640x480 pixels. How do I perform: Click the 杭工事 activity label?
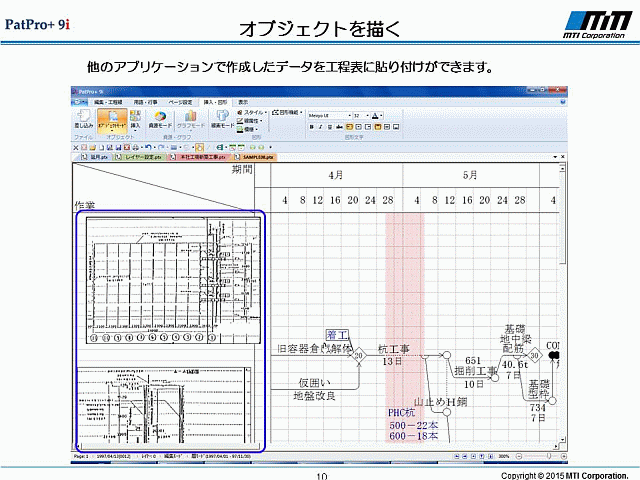point(393,349)
